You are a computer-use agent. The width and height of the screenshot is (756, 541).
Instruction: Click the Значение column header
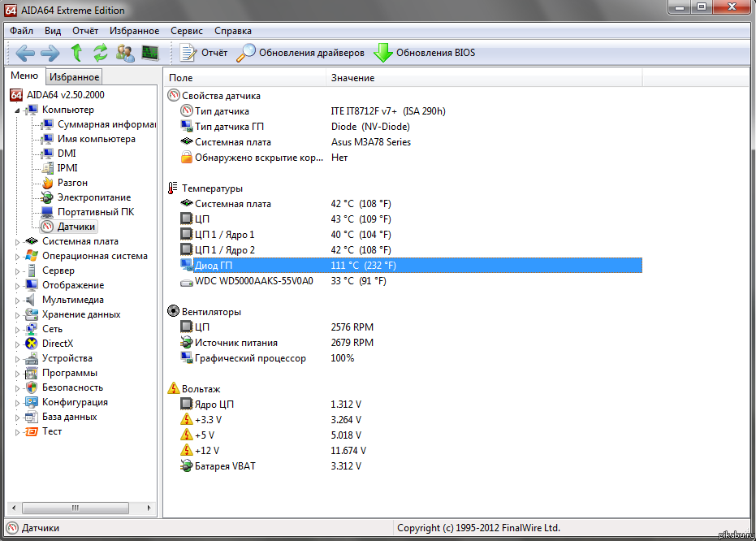tap(353, 78)
